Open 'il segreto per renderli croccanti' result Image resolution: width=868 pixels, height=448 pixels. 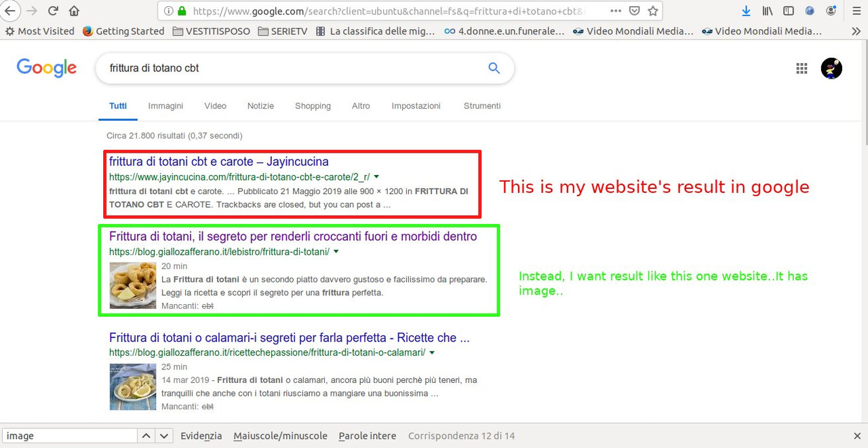pos(293,236)
